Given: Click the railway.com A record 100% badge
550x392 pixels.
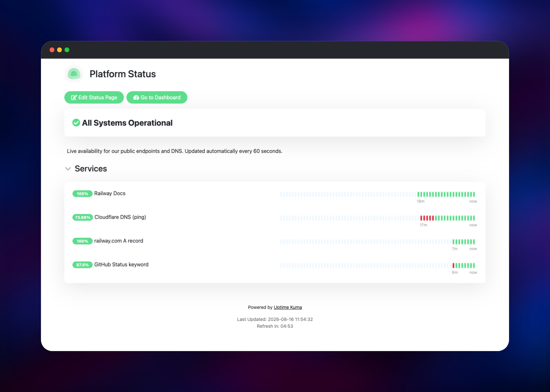Looking at the screenshot, I should click(x=83, y=241).
